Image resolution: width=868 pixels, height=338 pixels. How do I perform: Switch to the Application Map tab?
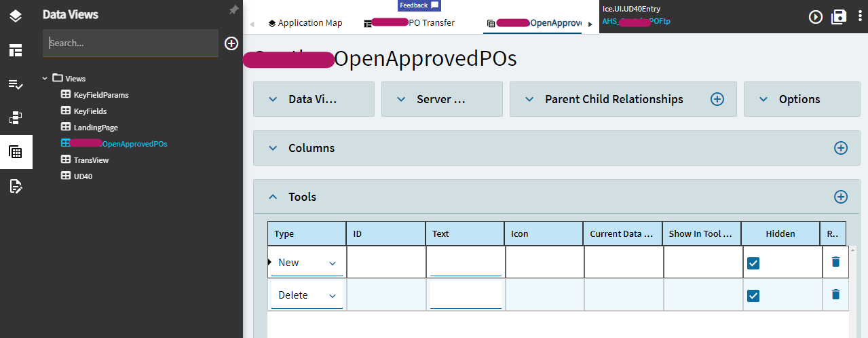click(x=305, y=23)
